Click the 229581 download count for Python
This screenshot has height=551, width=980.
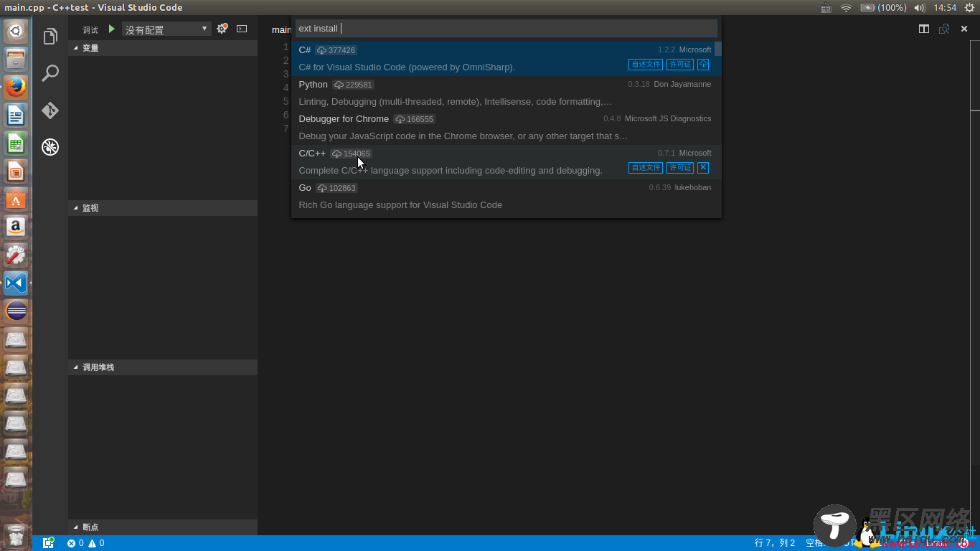pos(353,85)
